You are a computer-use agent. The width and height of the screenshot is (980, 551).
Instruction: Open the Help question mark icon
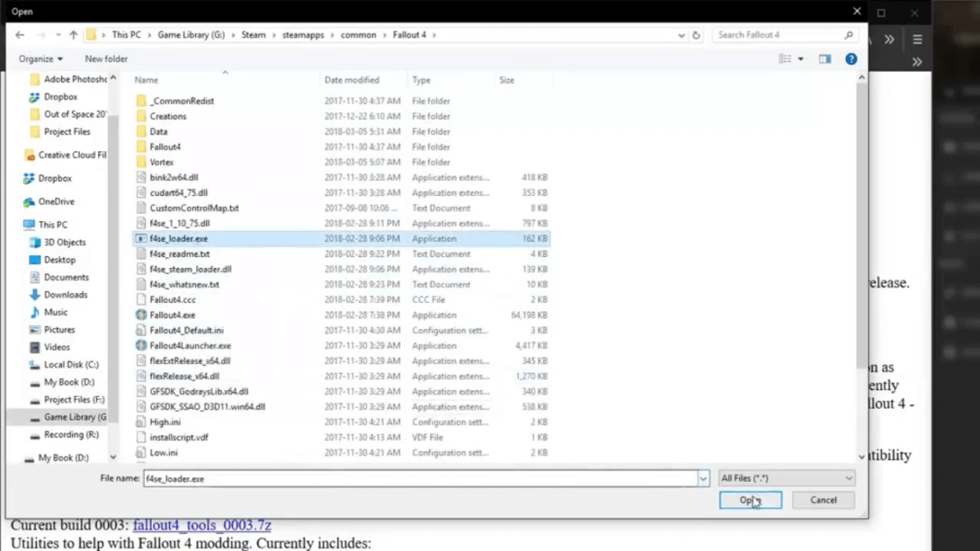pos(851,59)
